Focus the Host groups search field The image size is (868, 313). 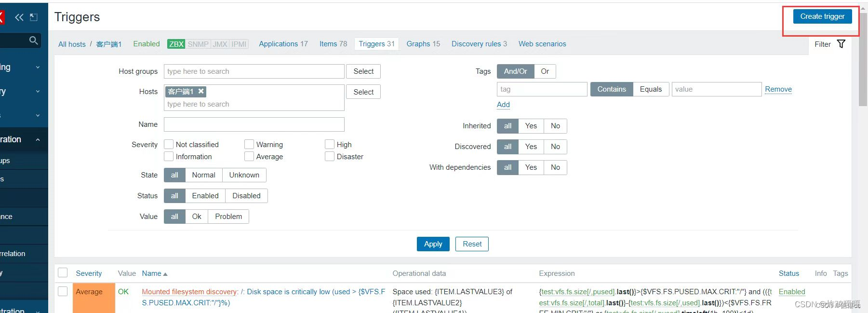(254, 71)
